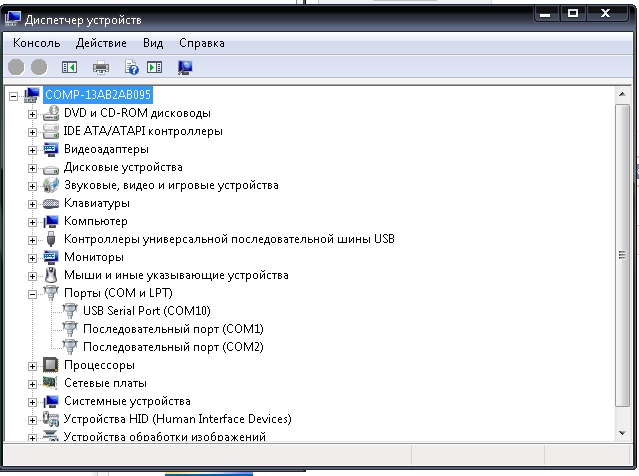Scan for hardware changes icon
This screenshot has height=476, width=639.
(185, 67)
